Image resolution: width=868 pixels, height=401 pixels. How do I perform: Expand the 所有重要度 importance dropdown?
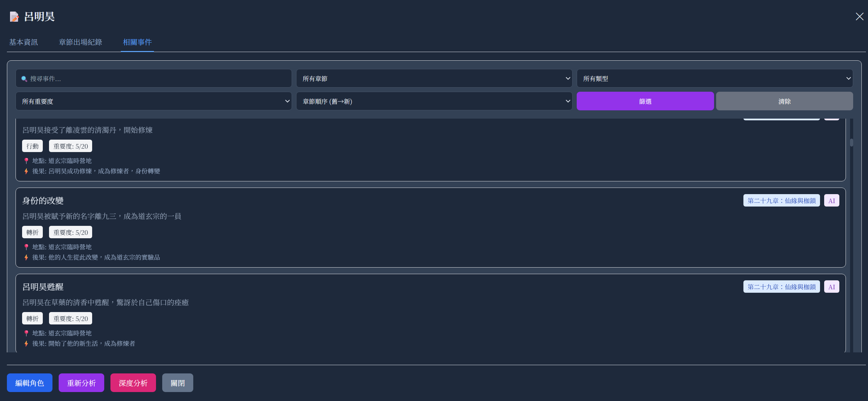pyautogui.click(x=154, y=101)
